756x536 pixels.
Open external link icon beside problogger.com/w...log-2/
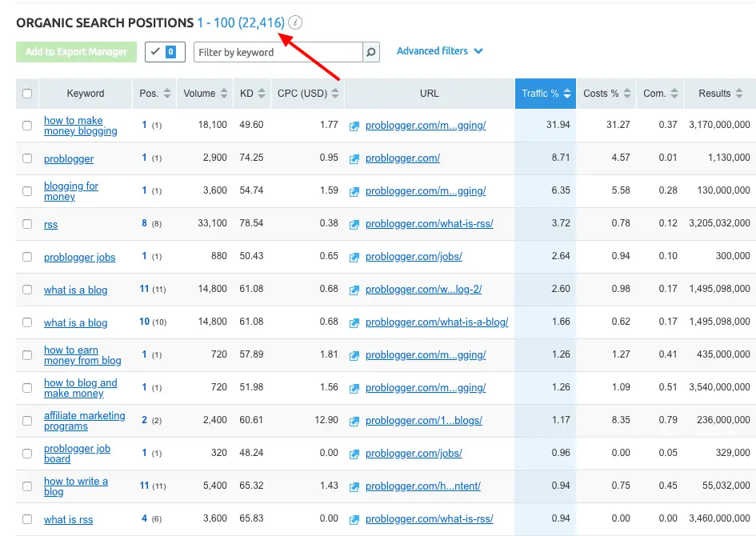pos(354,290)
